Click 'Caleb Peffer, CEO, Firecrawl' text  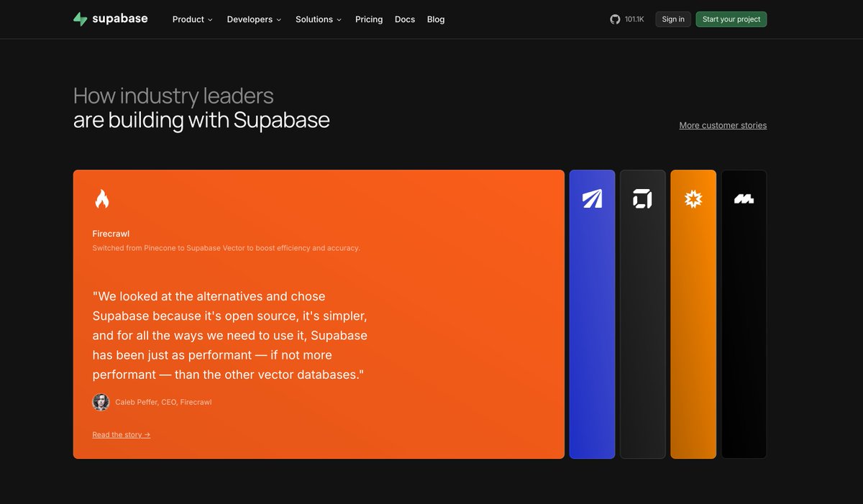(x=163, y=402)
